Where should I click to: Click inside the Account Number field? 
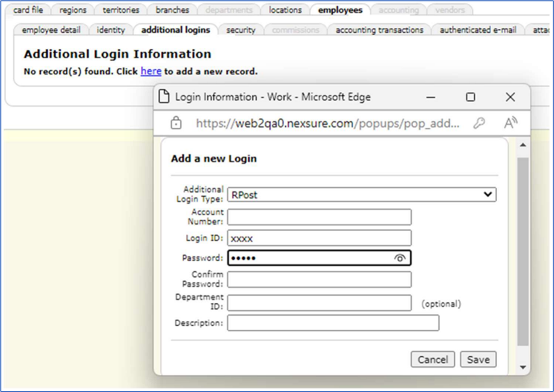pos(320,217)
